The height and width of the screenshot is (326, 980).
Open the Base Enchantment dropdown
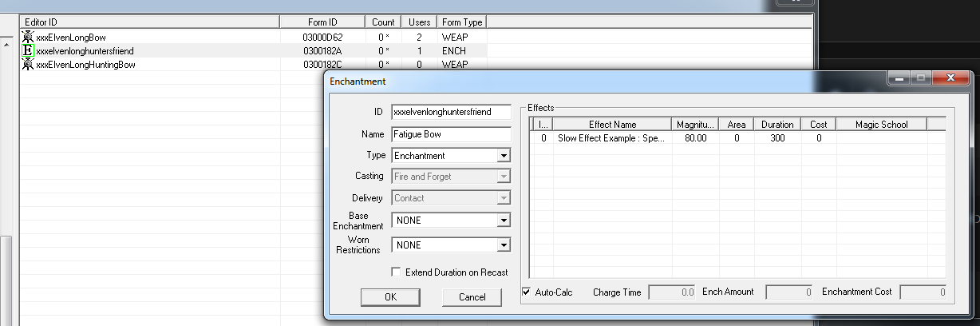tap(504, 220)
